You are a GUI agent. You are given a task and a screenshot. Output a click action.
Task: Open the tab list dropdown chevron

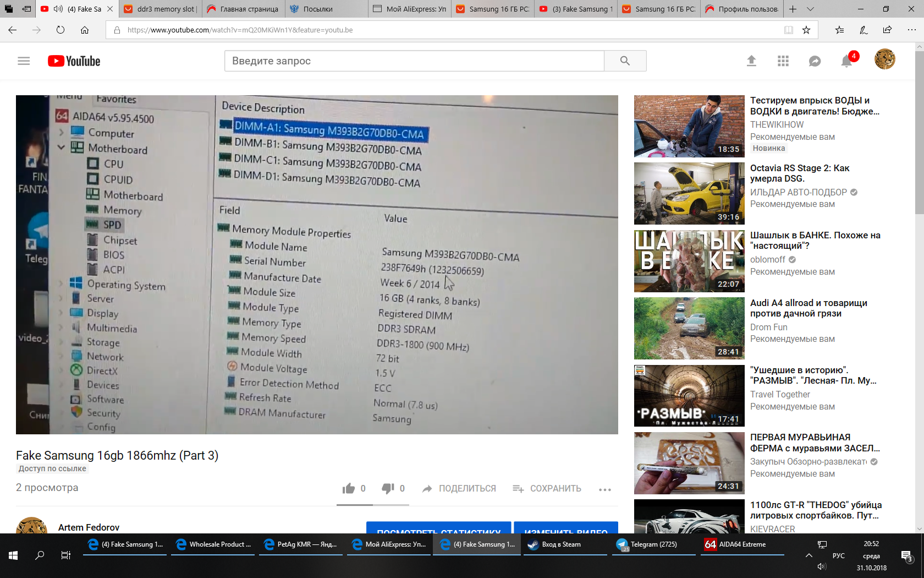coord(810,9)
